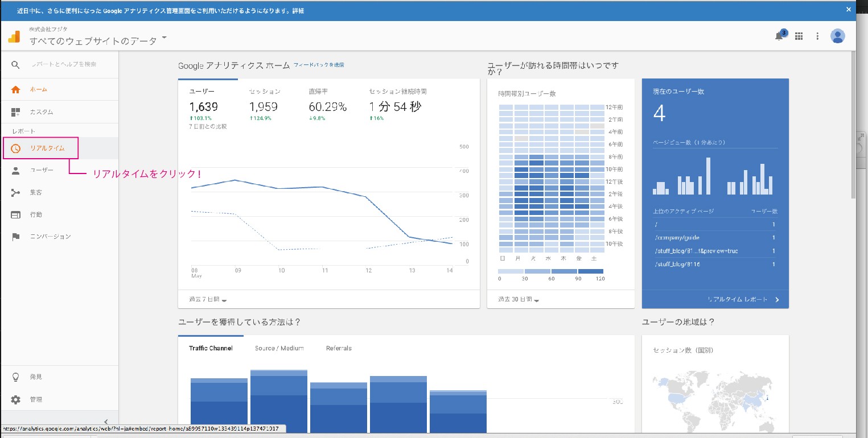Click the Realtime clock icon in sidebar
The height and width of the screenshot is (438, 868).
tap(16, 148)
